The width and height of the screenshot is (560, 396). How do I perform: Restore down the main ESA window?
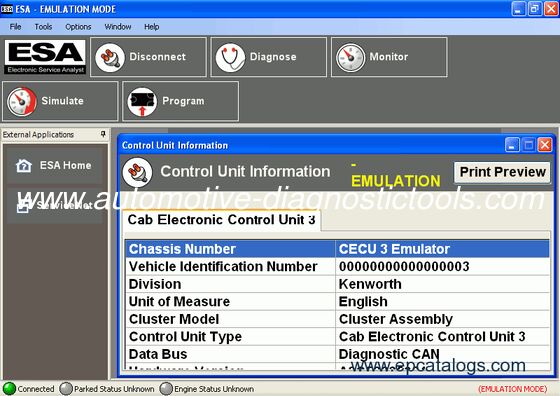(x=535, y=9)
